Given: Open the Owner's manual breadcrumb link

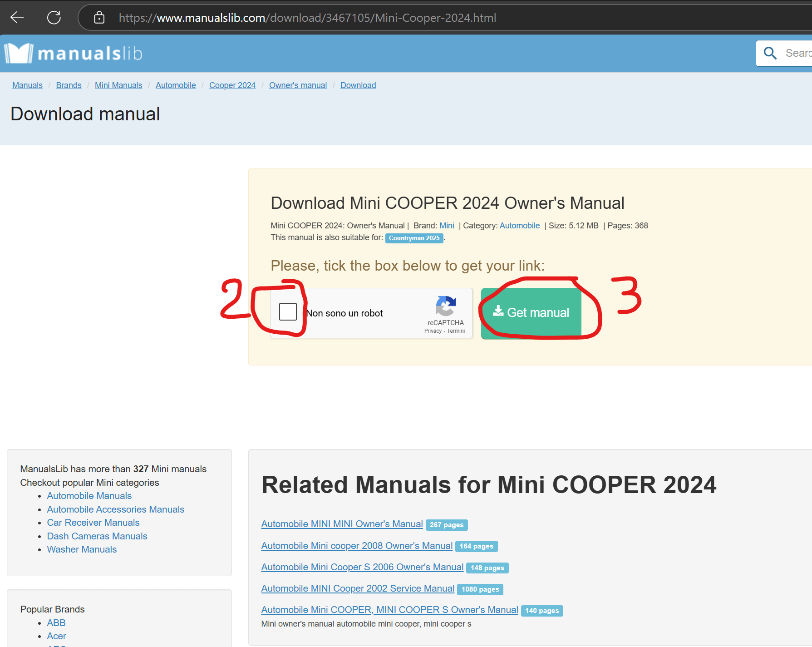Looking at the screenshot, I should pyautogui.click(x=298, y=85).
